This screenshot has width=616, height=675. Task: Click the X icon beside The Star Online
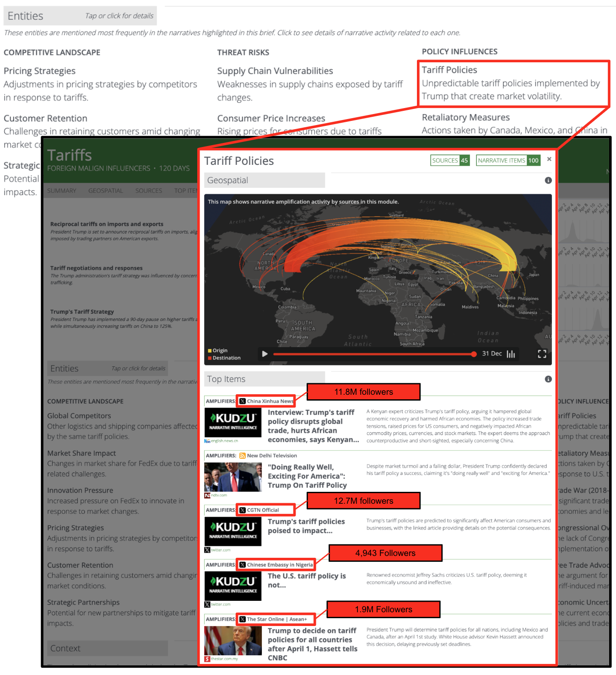(243, 619)
